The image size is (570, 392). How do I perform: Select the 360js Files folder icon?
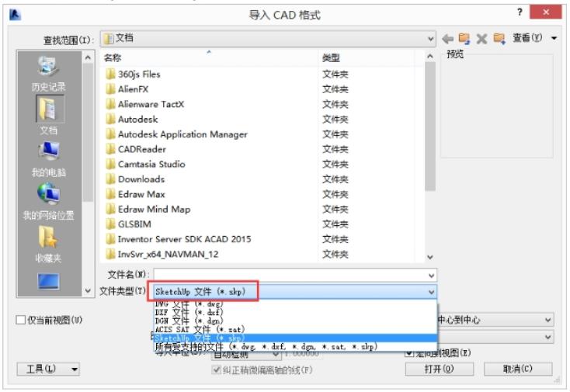click(x=110, y=75)
